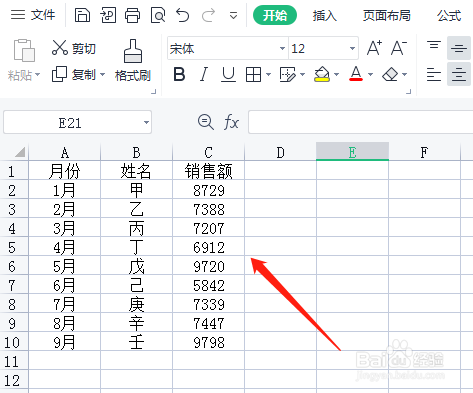The width and height of the screenshot is (473, 393).
Task: Click the Undo arrow
Action: tap(183, 15)
